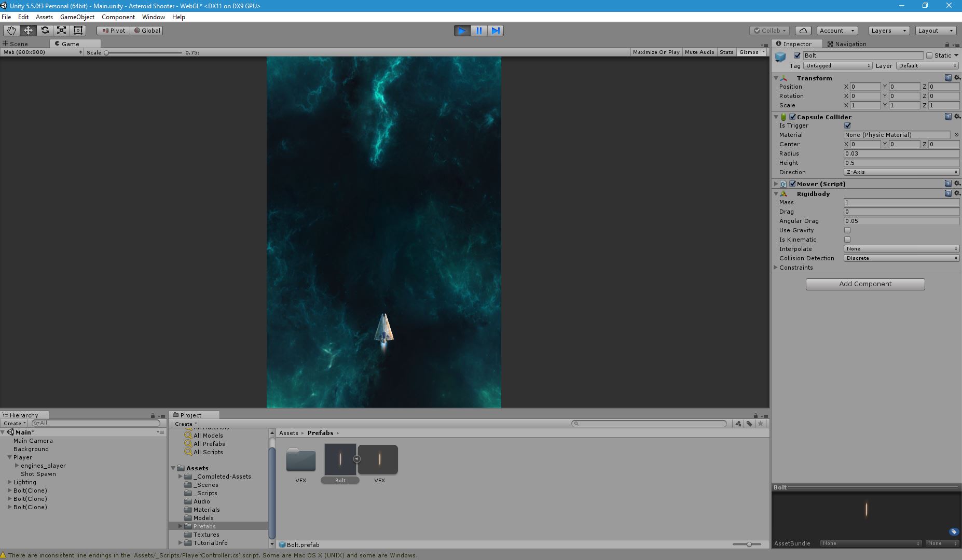Adjust Project thumbnail size slider
This screenshot has height=560, width=962.
(x=747, y=544)
